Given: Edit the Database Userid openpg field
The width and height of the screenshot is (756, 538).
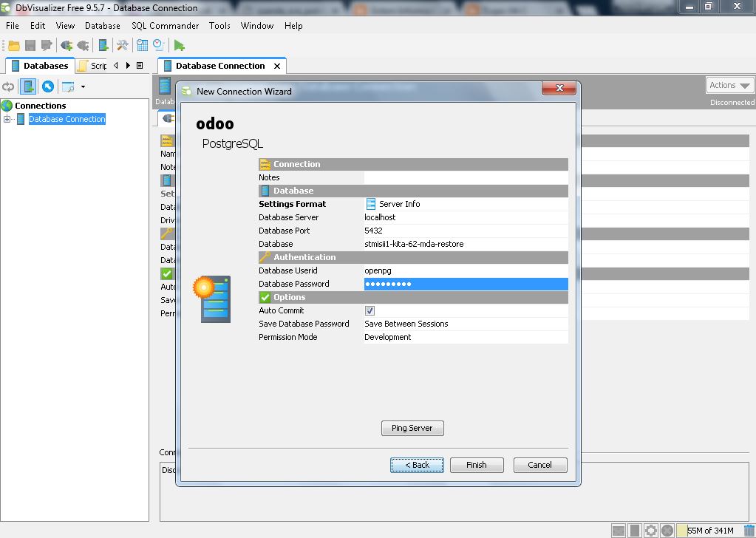Looking at the screenshot, I should 466,270.
